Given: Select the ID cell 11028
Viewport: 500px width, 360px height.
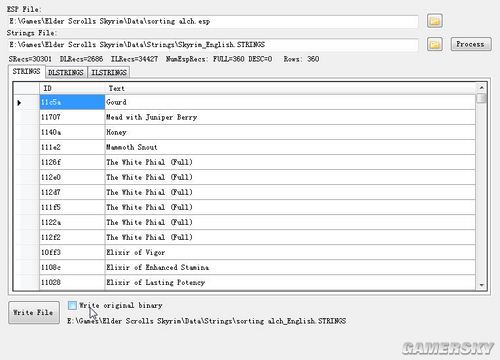Looking at the screenshot, I should pos(72,282).
